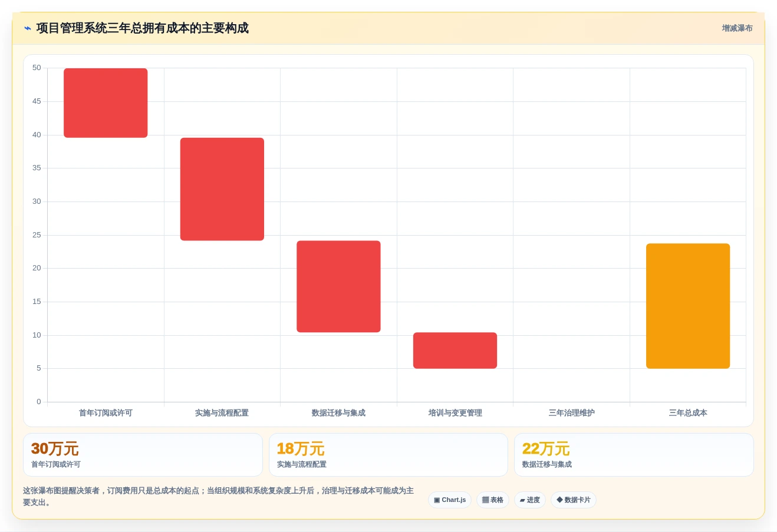Click the chart title 项目管理系统三年总拥有成本的主要构成
This screenshot has height=532, width=777.
pyautogui.click(x=142, y=28)
